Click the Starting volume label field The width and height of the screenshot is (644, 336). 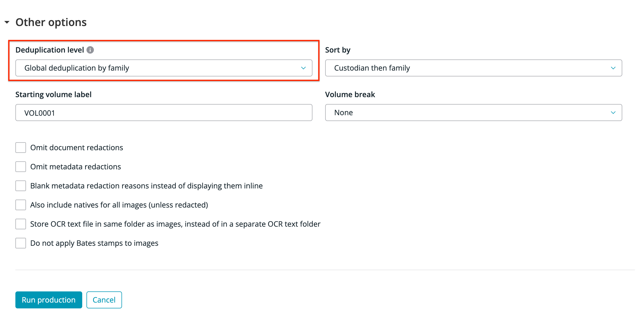[x=164, y=113]
